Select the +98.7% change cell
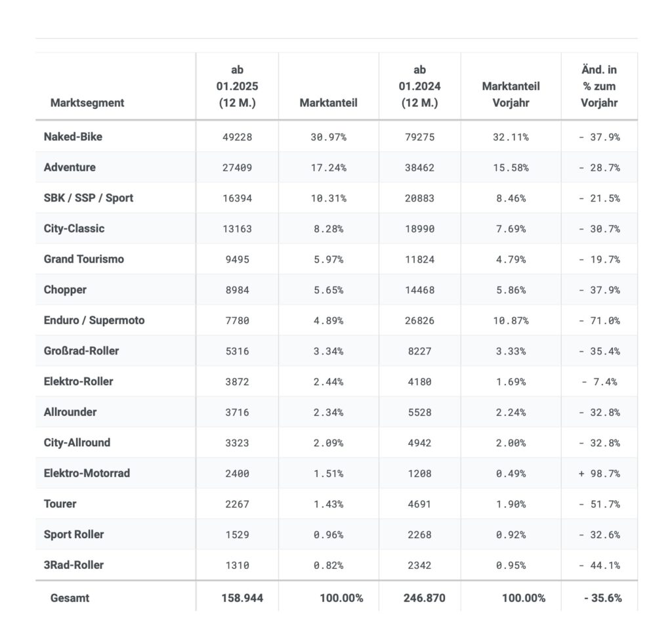The image size is (672, 630). 599,474
